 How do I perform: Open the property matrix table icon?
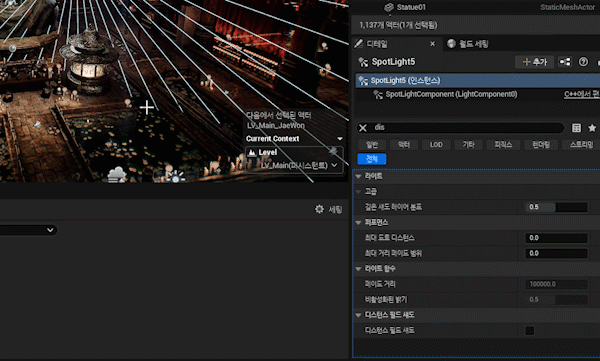tap(576, 127)
